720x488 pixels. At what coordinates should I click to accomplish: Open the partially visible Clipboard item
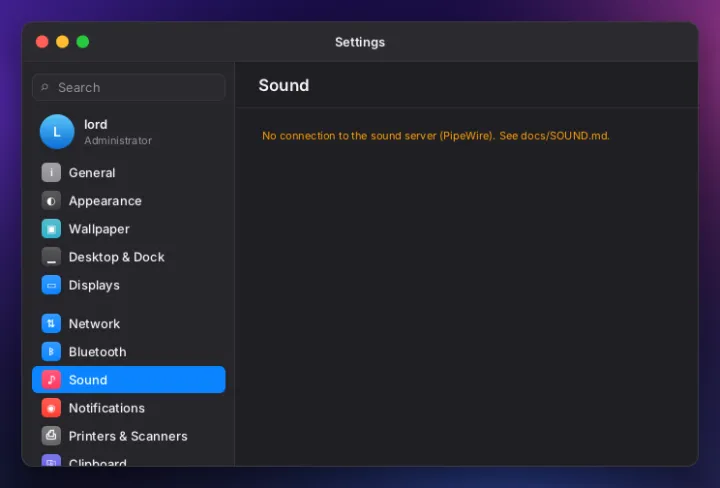pyautogui.click(x=129, y=460)
